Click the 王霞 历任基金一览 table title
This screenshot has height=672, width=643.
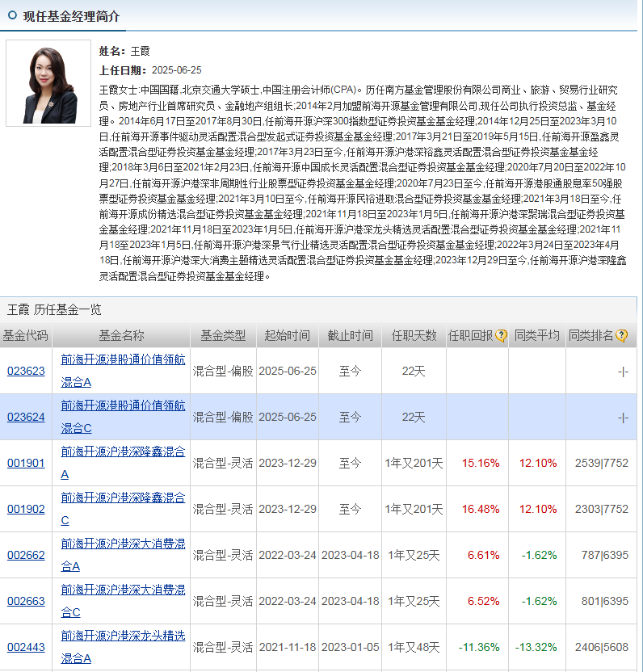point(54,309)
